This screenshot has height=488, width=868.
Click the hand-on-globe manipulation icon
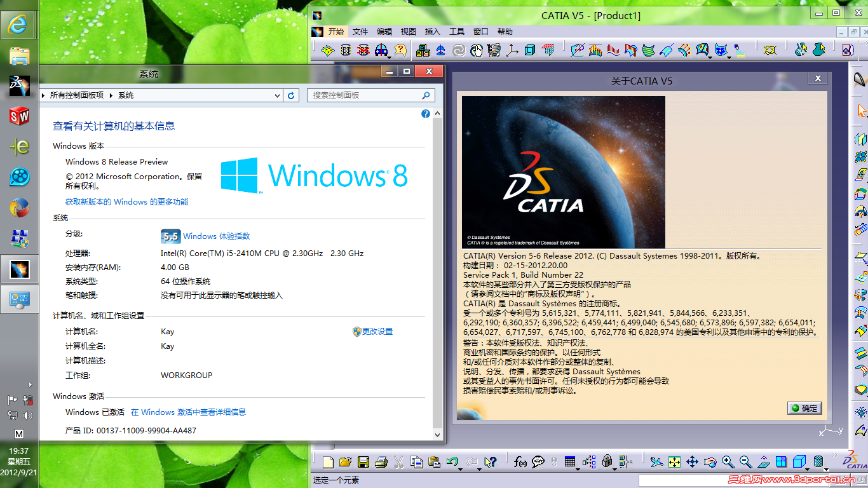click(477, 50)
